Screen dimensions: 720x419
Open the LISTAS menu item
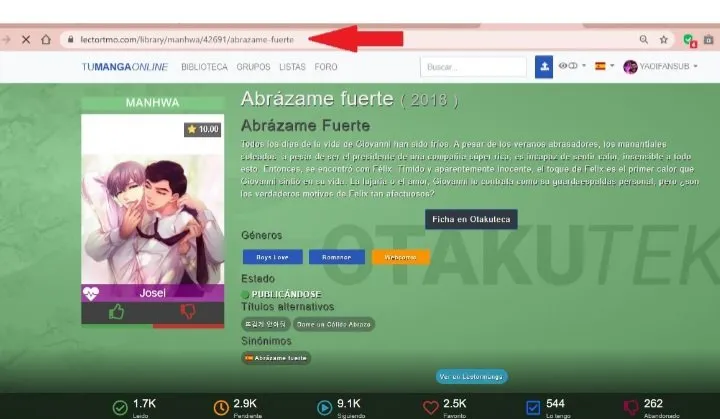[x=292, y=67]
